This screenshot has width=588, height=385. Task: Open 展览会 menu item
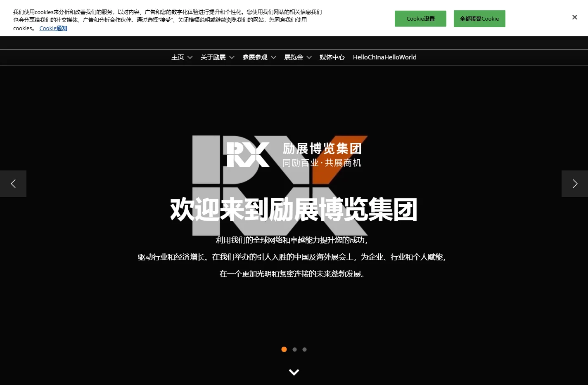point(294,57)
